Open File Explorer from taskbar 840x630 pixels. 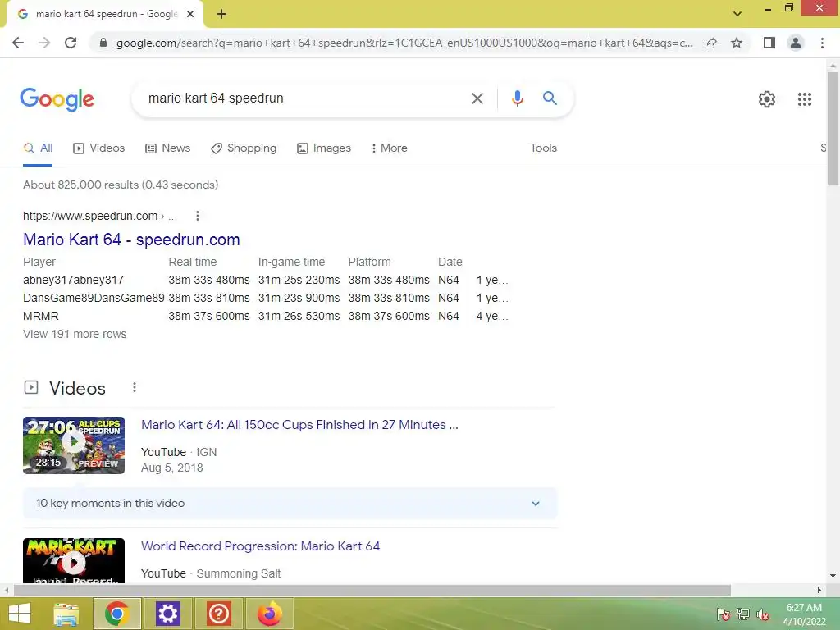[66, 614]
